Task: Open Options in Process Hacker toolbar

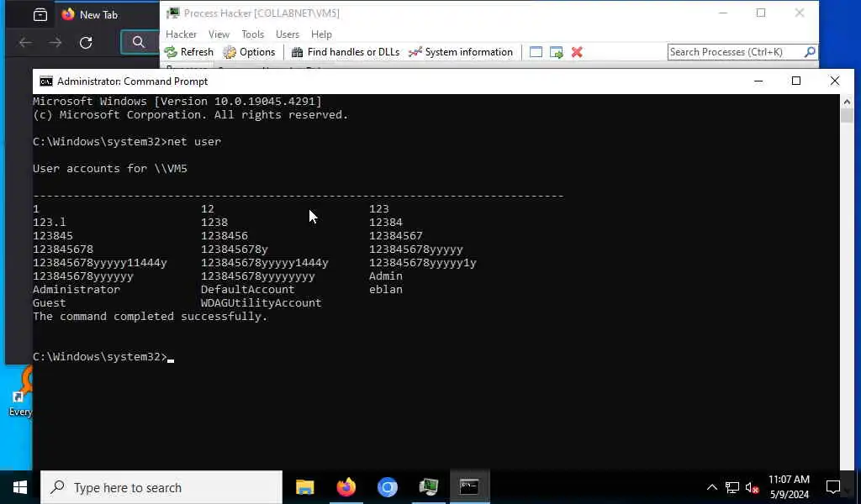Action: [249, 52]
